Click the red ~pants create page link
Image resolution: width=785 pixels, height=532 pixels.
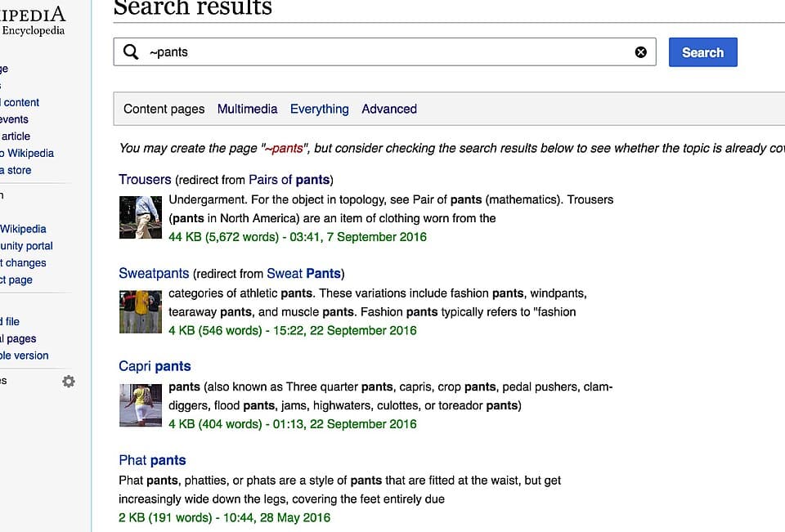284,148
